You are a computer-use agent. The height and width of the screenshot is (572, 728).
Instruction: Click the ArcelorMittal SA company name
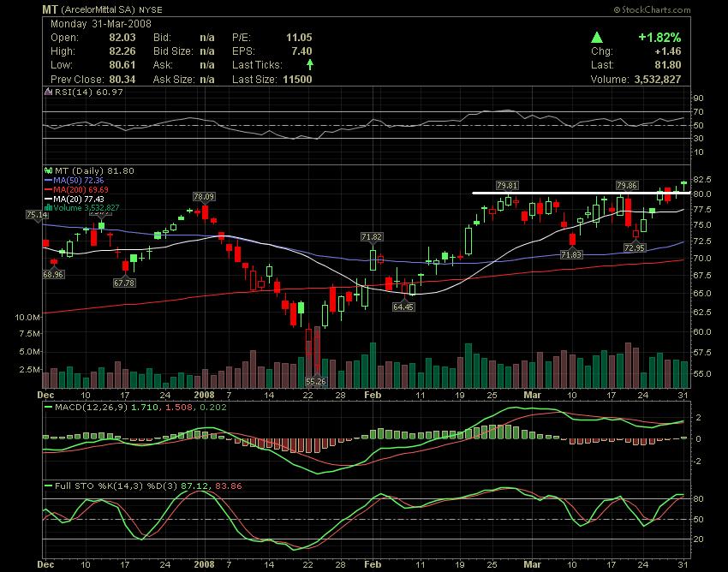tap(98, 9)
